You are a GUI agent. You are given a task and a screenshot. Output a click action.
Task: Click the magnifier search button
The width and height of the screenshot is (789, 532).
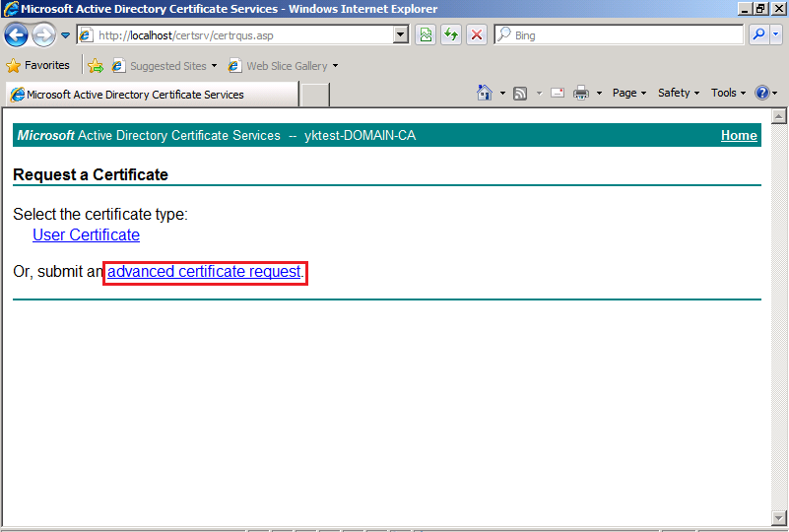tap(758, 35)
